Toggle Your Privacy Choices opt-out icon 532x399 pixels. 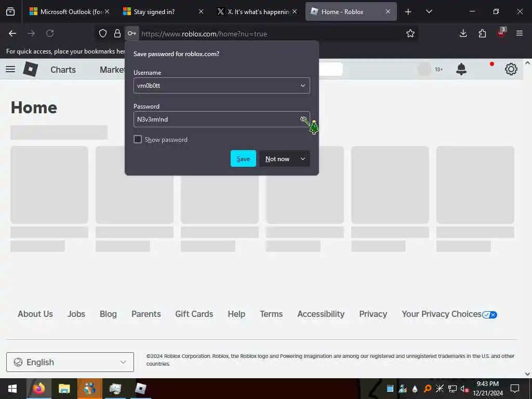489,314
